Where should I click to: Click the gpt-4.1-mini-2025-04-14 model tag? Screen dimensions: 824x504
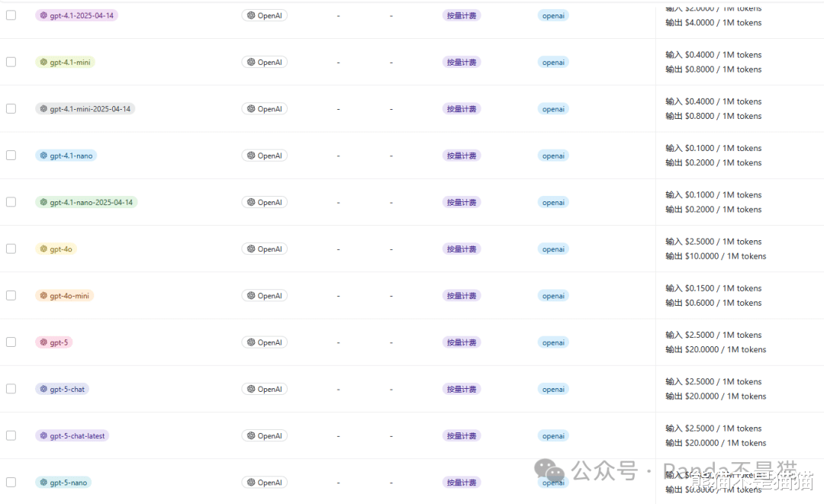pos(85,109)
